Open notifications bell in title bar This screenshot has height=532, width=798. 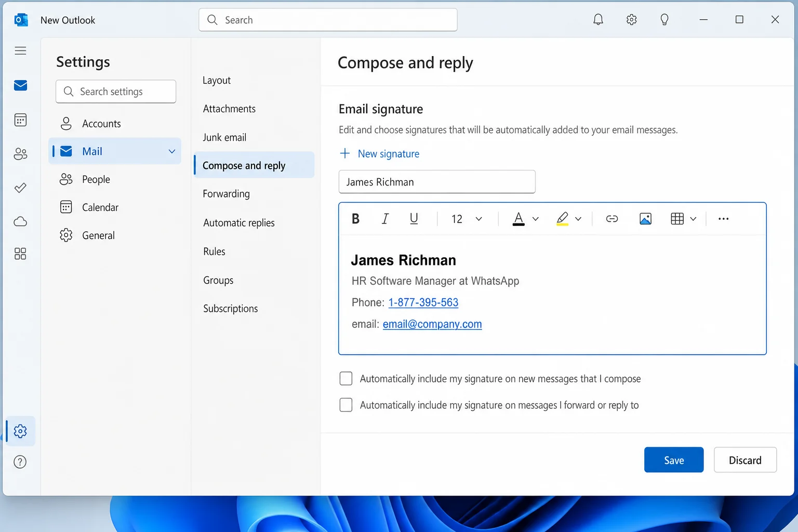tap(598, 20)
